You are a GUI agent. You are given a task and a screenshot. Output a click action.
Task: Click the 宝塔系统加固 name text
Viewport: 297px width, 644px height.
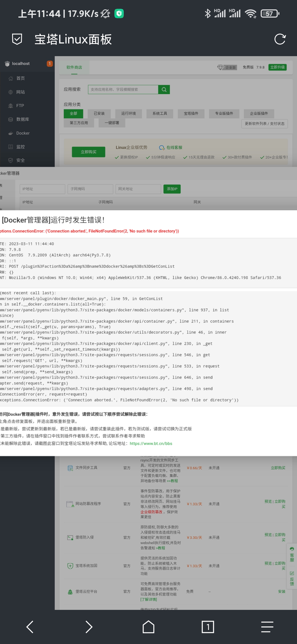(x=86, y=566)
